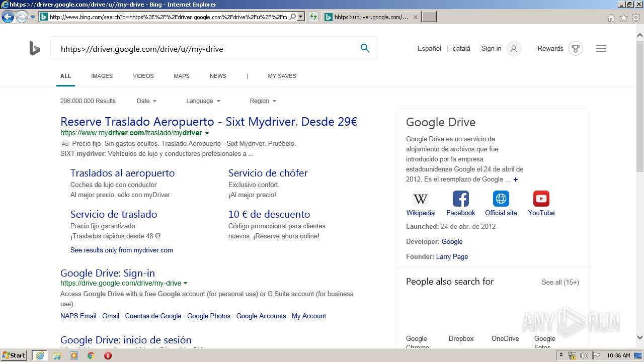The height and width of the screenshot is (362, 644).
Task: Open the YouTube icon link
Action: point(541,199)
